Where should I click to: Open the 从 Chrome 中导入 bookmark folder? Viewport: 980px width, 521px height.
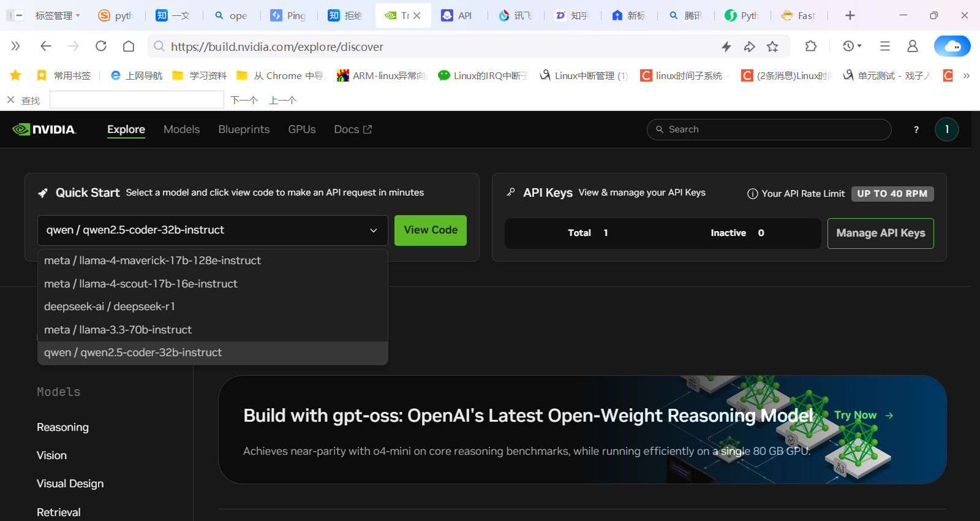pyautogui.click(x=281, y=75)
